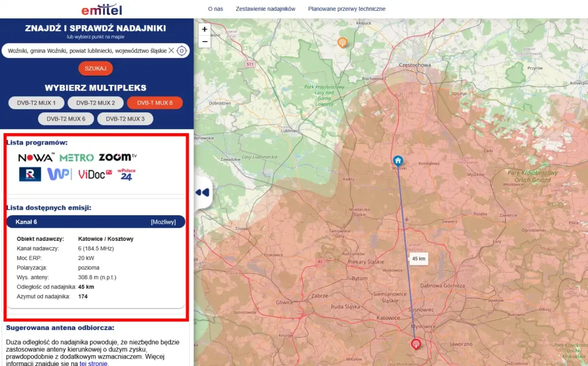Image resolution: width=588 pixels, height=366 pixels.
Task: Click the zoom out minus button on map
Action: click(204, 41)
